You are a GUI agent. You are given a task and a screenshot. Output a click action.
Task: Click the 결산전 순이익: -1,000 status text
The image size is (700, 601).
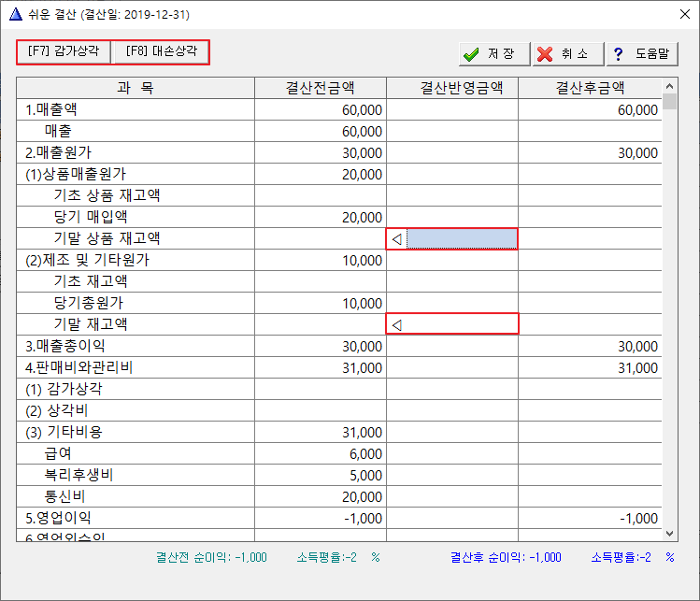tap(211, 557)
